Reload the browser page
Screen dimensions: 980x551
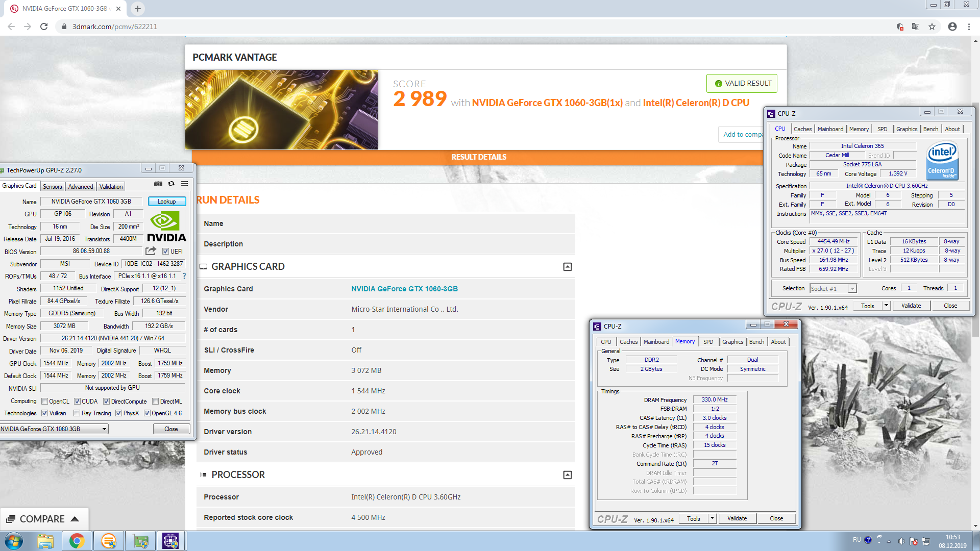coord(44,27)
